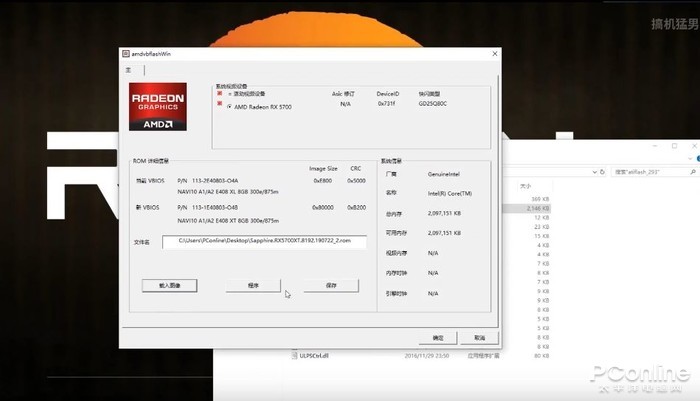The image size is (700, 401).
Task: Click the 23 KB size entry in Explorer
Action: 541,227
